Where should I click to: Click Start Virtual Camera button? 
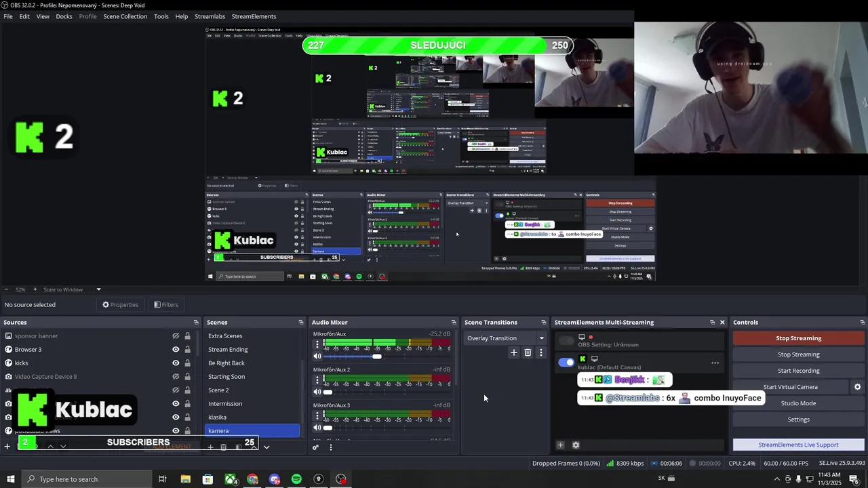pyautogui.click(x=790, y=387)
